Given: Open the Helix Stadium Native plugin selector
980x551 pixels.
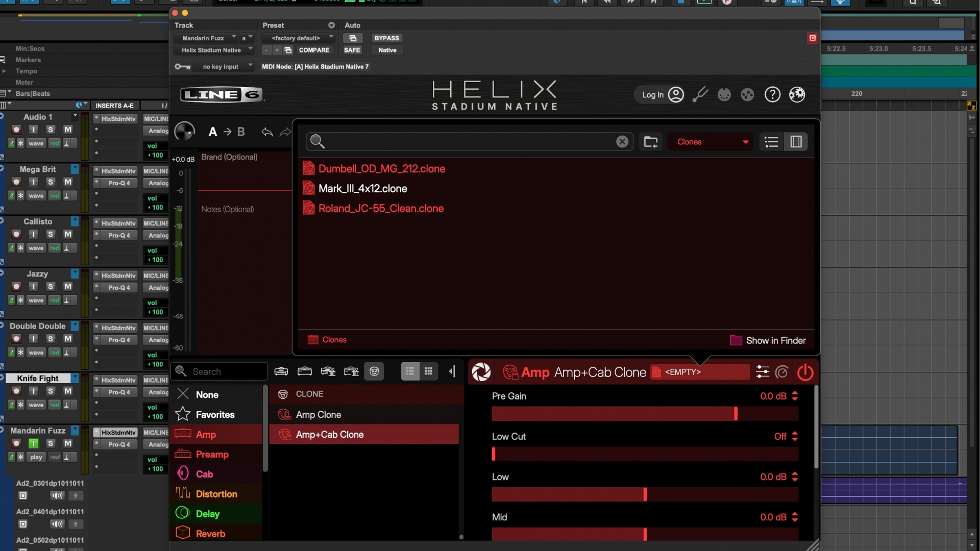Looking at the screenshot, I should point(213,50).
